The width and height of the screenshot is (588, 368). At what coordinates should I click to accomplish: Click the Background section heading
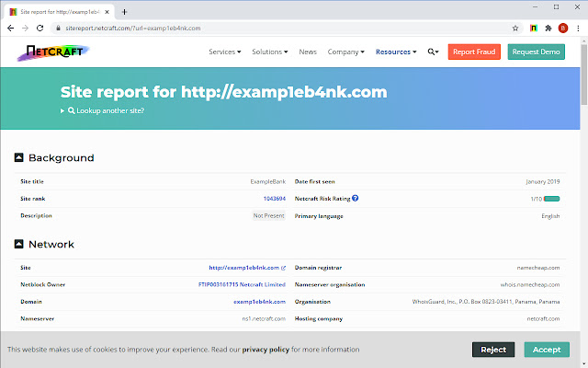[62, 158]
